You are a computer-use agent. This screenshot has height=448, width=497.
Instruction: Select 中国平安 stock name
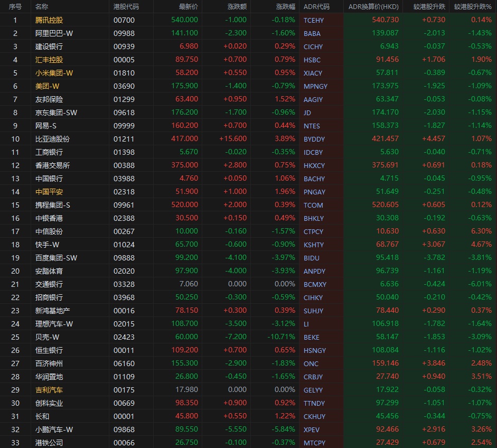(49, 192)
